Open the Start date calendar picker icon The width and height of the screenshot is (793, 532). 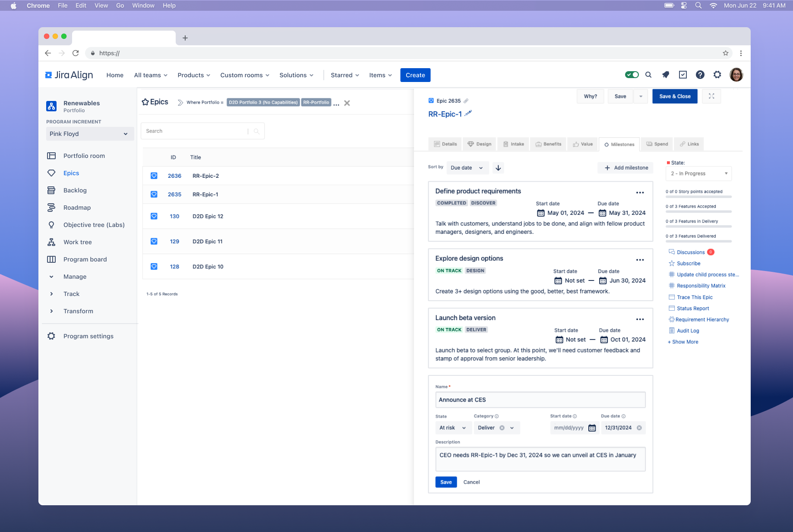[x=592, y=428]
